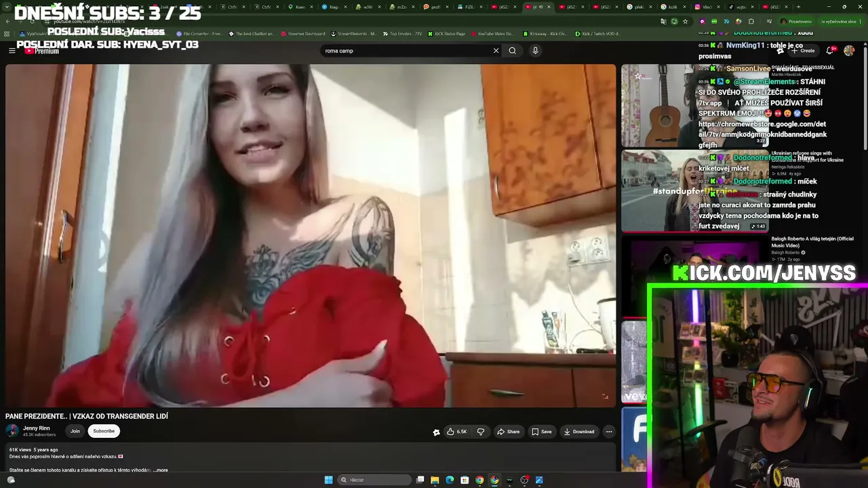Viewport: 868px width, 488px height.
Task: Launch Microsoft Edge from the taskbar
Action: coord(450,480)
